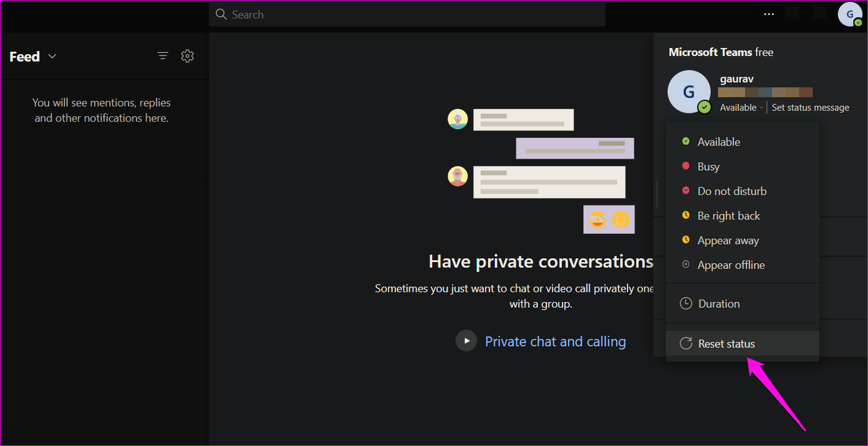Viewport: 868px width, 446px height.
Task: Open the Private chat and calling link
Action: 556,341
